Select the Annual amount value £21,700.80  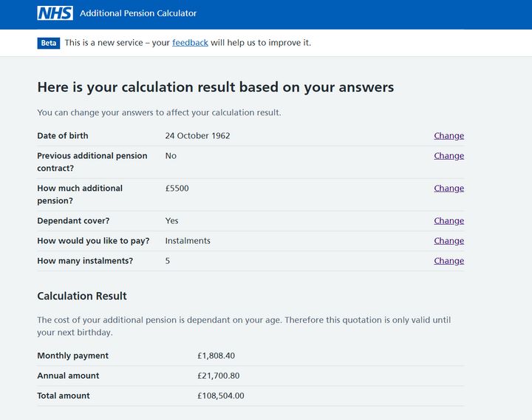pos(218,376)
